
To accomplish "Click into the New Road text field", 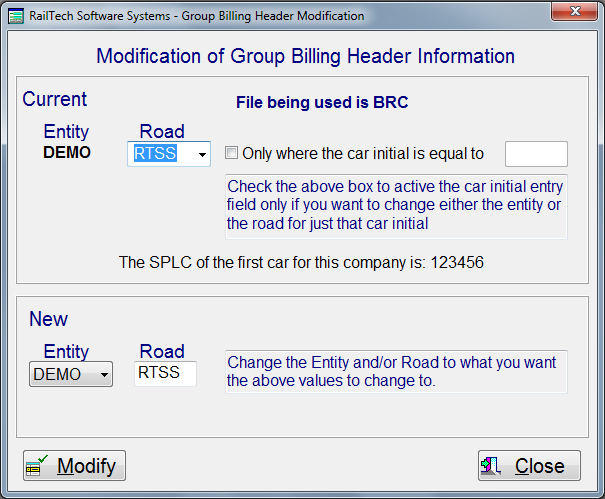I will click(165, 374).
